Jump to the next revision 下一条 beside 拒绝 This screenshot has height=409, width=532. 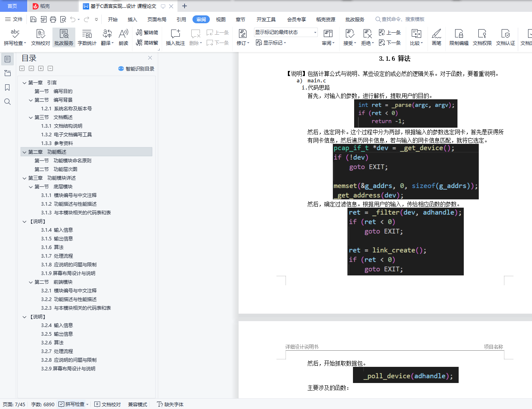390,43
